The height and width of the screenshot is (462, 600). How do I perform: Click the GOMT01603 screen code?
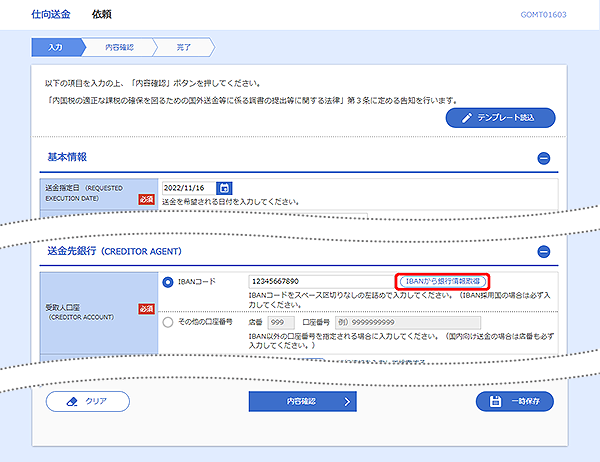pos(543,15)
